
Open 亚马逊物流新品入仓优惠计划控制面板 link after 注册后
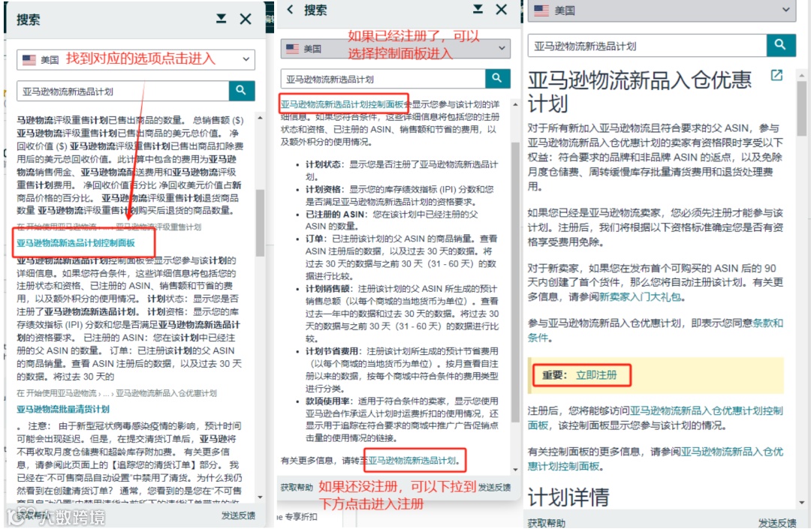click(x=656, y=418)
